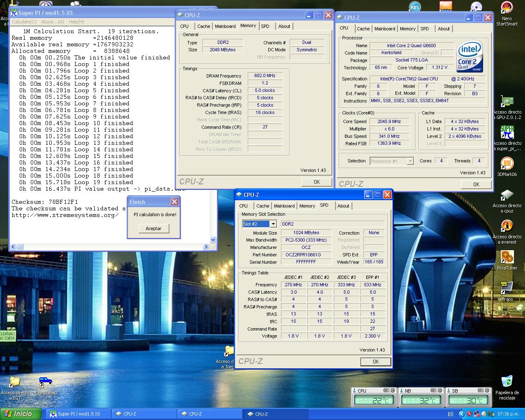Open the Papelera de reciclaje icon

pyautogui.click(x=507, y=381)
